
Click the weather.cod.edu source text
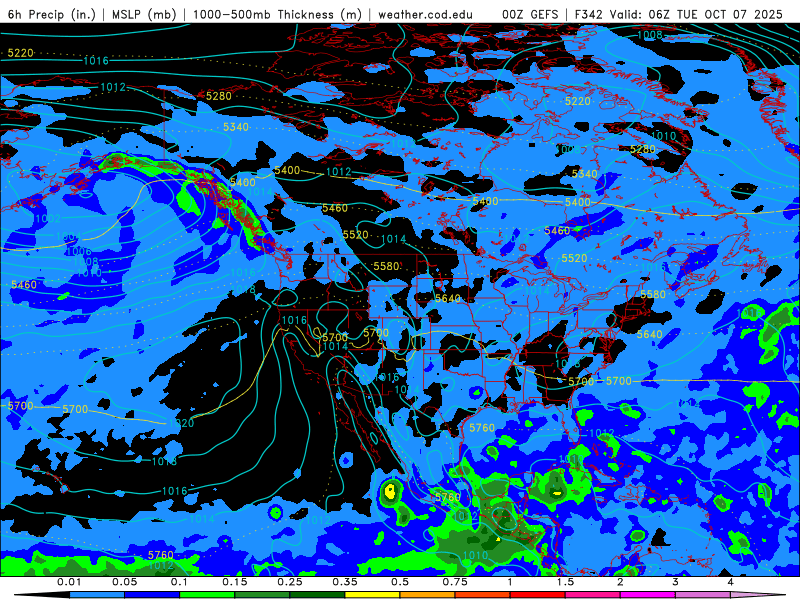coord(425,14)
